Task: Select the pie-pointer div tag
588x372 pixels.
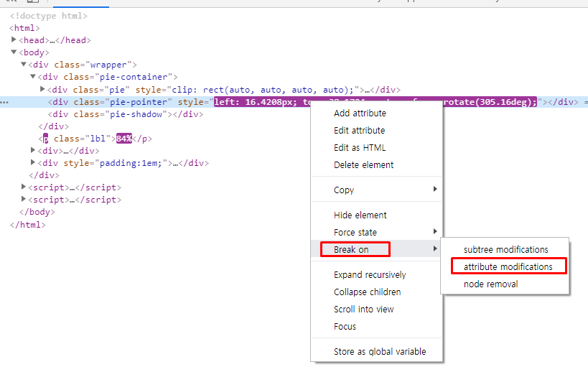Action: (x=110, y=102)
